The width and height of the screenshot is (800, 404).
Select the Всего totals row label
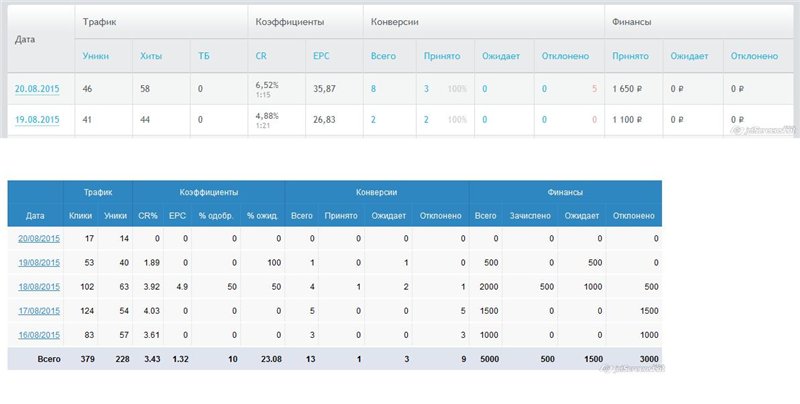point(47,357)
